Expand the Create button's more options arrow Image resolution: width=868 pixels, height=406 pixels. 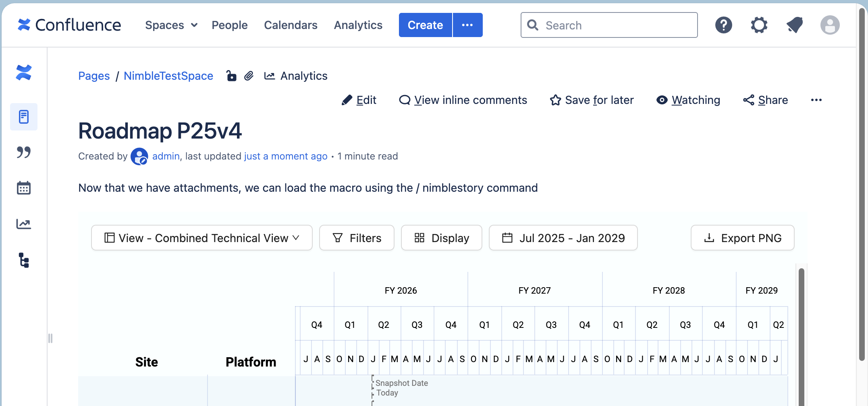(x=467, y=25)
